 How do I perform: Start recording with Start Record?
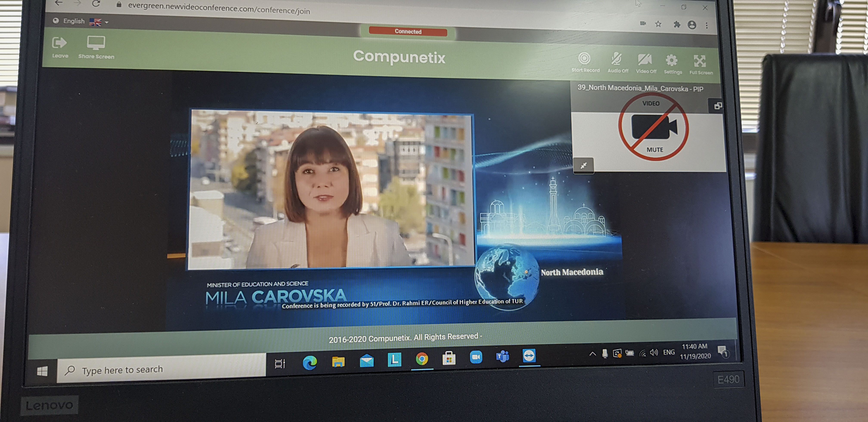(585, 62)
